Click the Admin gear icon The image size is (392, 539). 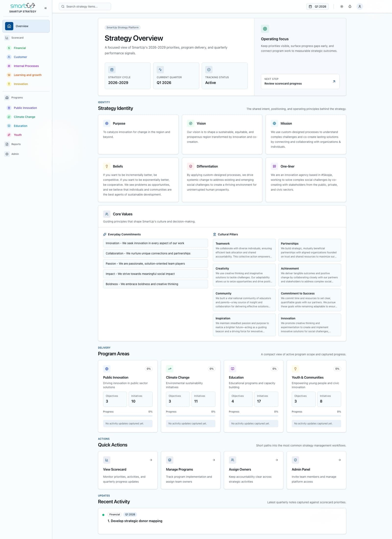coord(7,154)
